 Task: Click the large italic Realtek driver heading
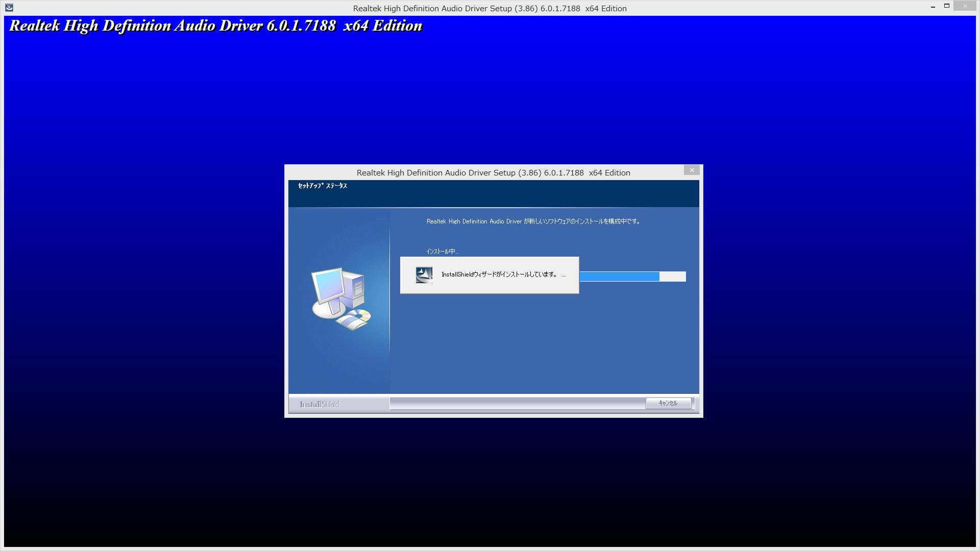click(216, 26)
